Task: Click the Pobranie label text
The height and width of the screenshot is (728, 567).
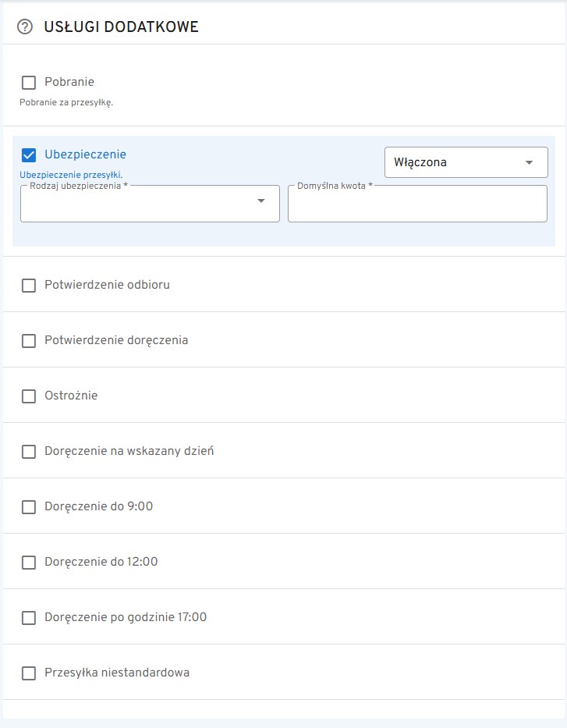Action: (69, 82)
